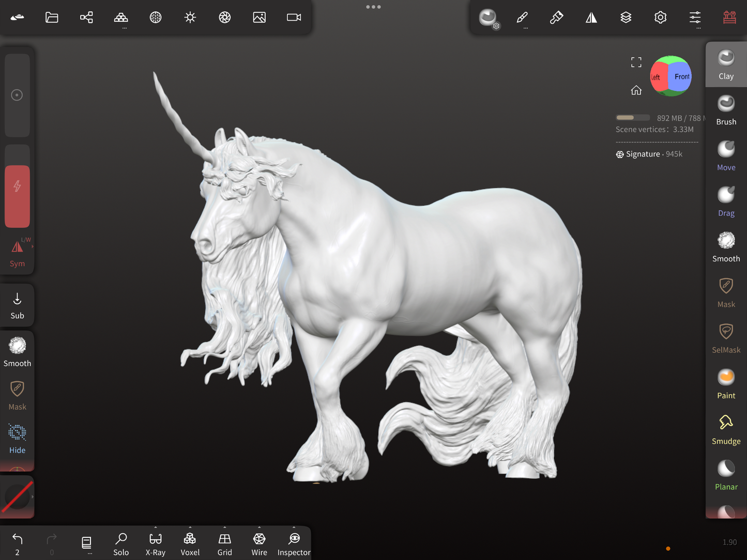Enable X-Ray view mode
Viewport: 747px width, 560px height.
click(x=156, y=544)
